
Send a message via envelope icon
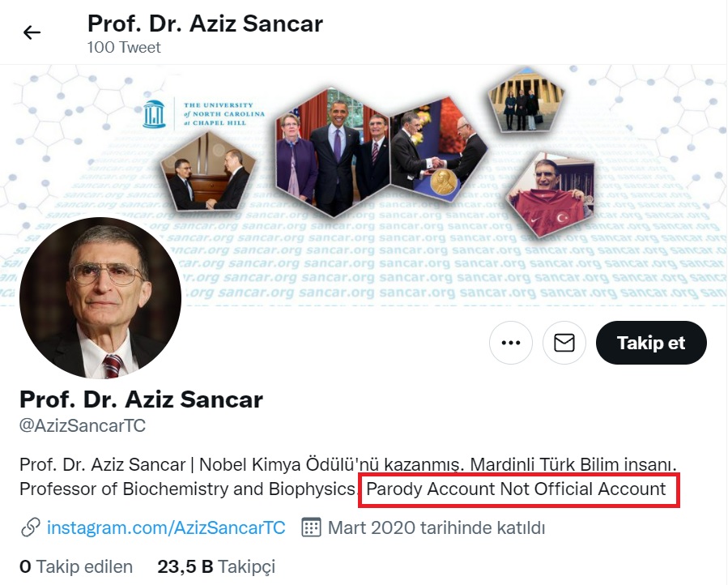click(x=564, y=343)
